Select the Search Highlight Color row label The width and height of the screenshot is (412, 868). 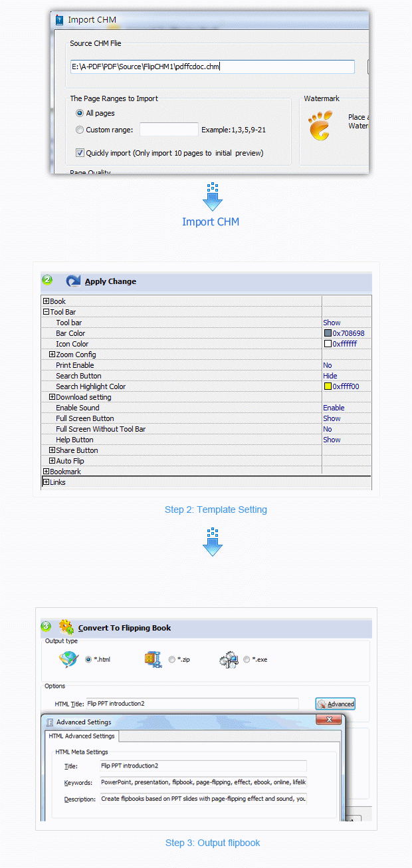pyautogui.click(x=90, y=386)
